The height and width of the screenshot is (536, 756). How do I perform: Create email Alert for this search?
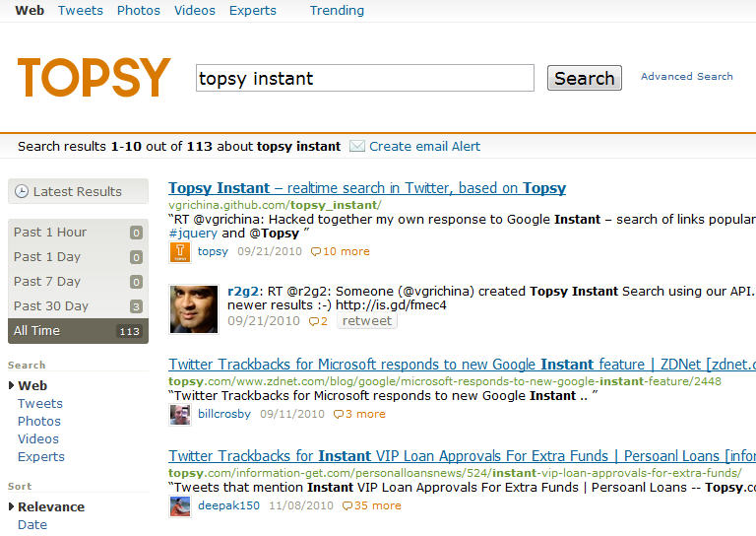(425, 146)
